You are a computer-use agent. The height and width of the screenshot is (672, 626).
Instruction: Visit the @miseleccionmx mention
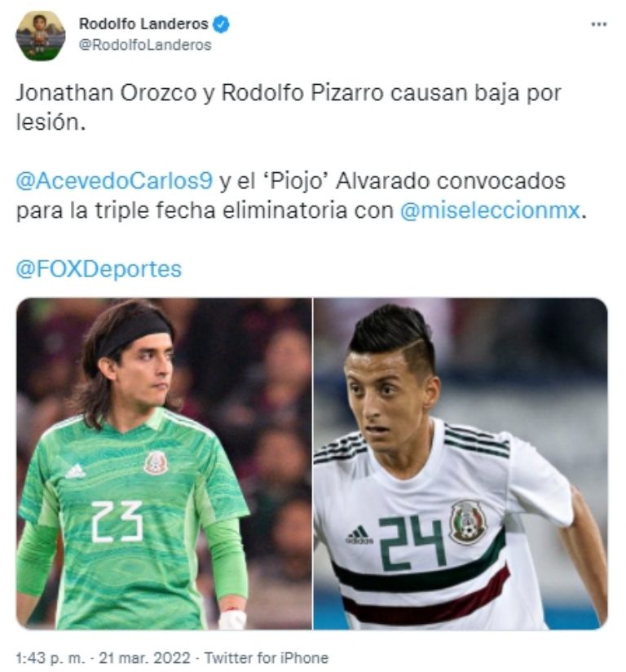click(x=490, y=210)
